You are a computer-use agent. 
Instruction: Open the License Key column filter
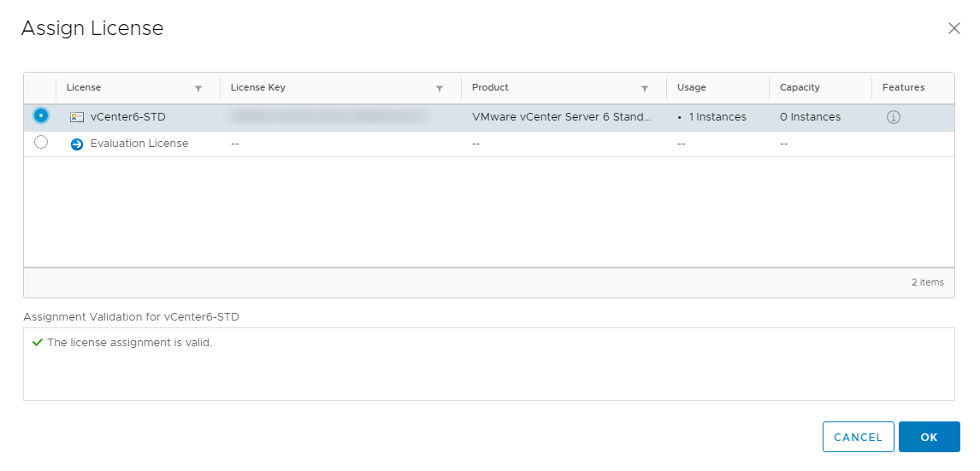pyautogui.click(x=440, y=88)
